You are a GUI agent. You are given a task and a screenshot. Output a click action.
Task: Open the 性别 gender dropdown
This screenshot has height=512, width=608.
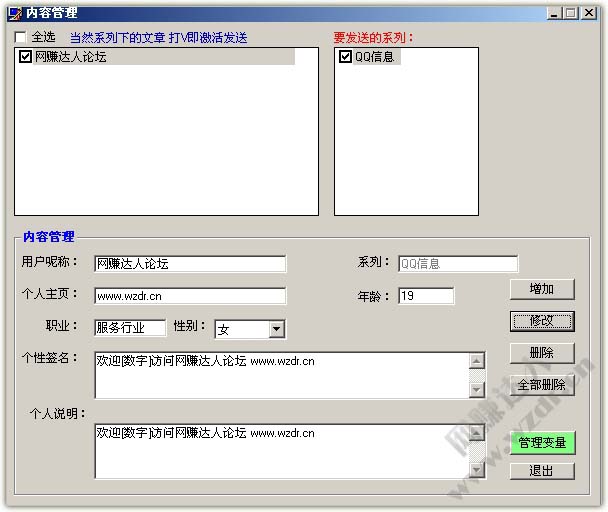tap(276, 329)
